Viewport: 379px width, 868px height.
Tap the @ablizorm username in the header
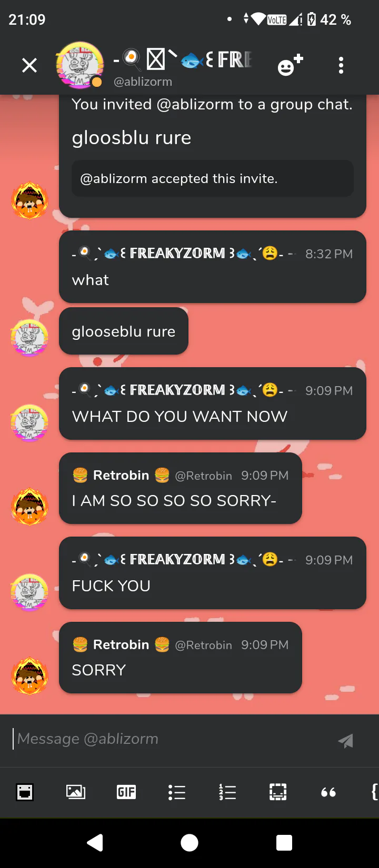point(143,82)
